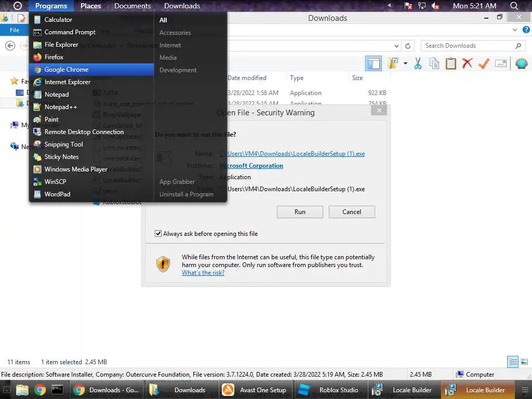Expand the ribbon chevron
The image size is (532, 399).
[x=515, y=30]
